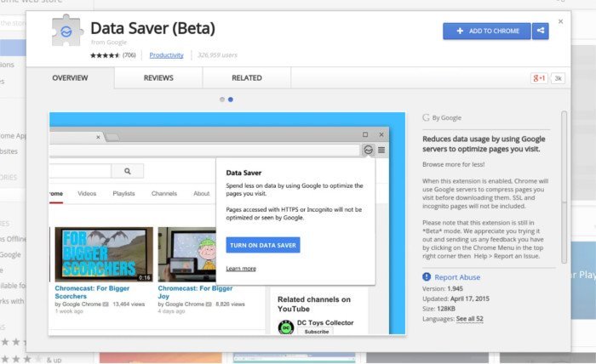The width and height of the screenshot is (596, 364).
Task: Open the Productivity category link
Action: pyautogui.click(x=166, y=55)
